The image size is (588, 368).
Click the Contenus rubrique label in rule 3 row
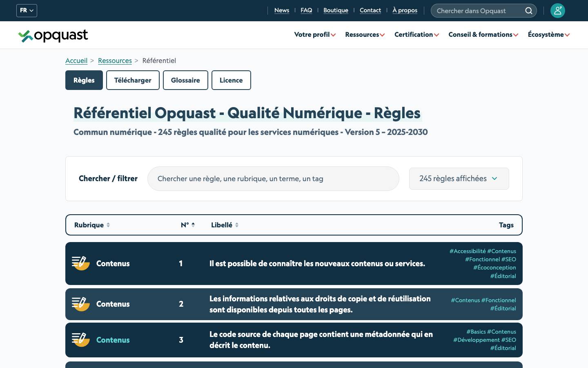click(113, 340)
